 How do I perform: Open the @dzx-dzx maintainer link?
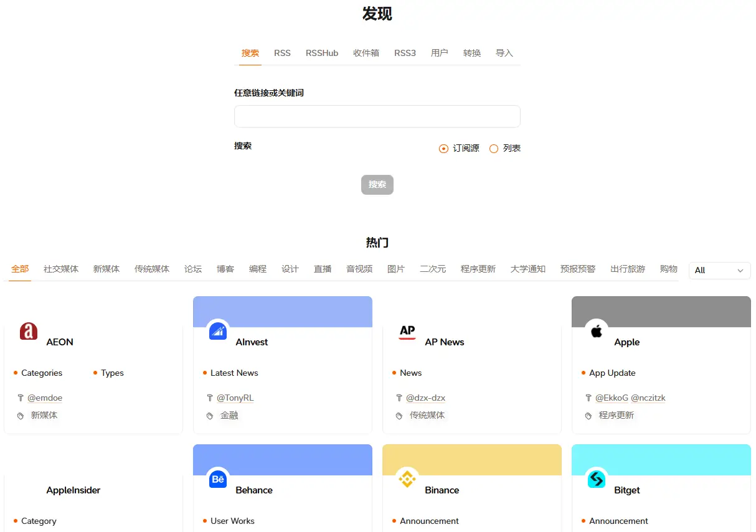425,398
